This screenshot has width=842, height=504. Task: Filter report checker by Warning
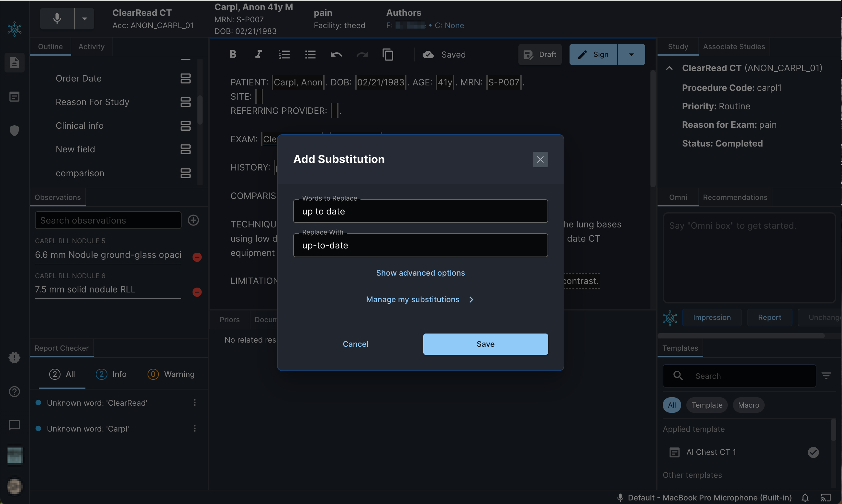pyautogui.click(x=171, y=374)
